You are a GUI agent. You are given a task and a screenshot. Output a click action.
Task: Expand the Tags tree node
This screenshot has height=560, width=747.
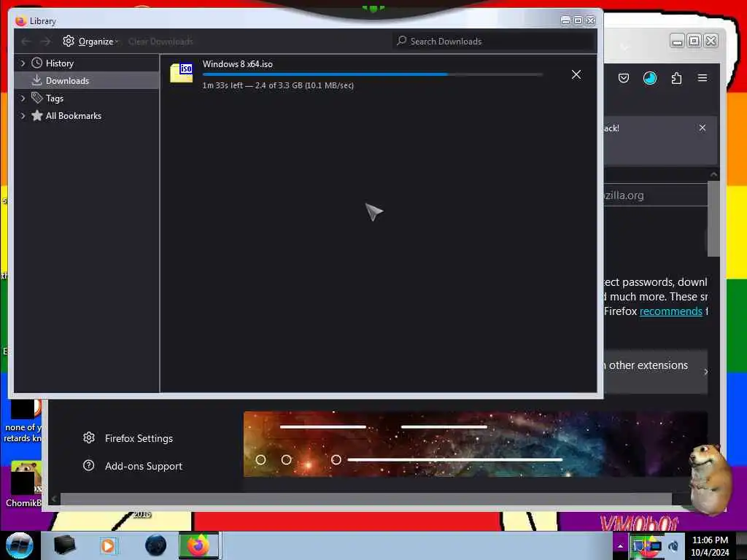pyautogui.click(x=23, y=98)
